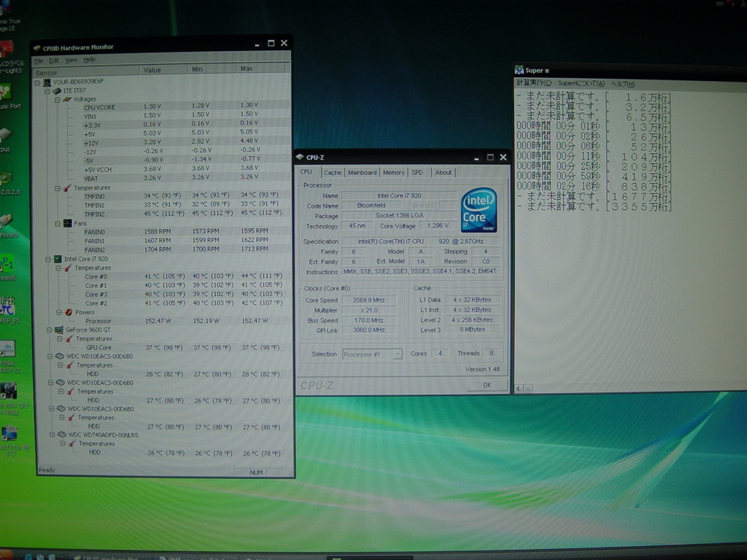The image size is (747, 560).
Task: Click the Super PI left scroll arrow
Action: tap(518, 389)
